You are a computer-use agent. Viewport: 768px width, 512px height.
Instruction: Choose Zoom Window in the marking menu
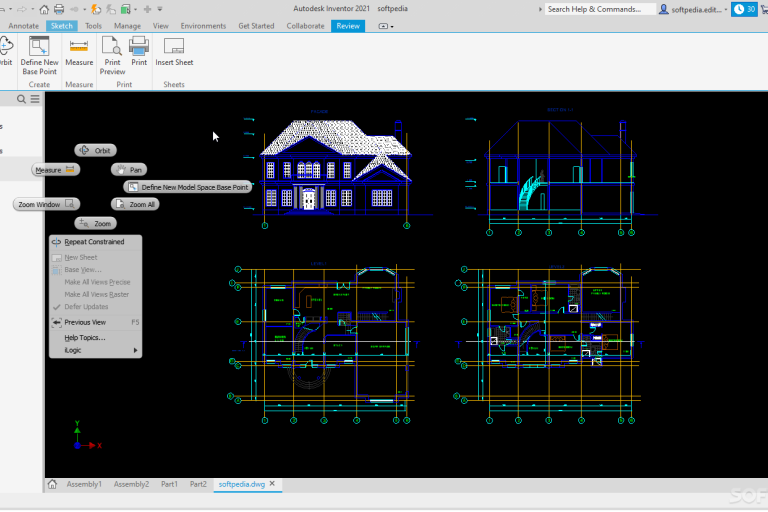pos(46,204)
